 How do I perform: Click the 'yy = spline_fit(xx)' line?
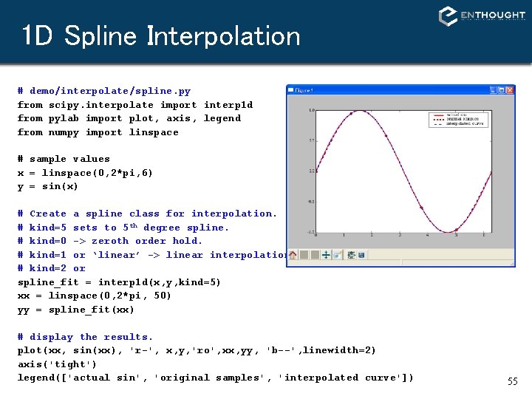point(76,310)
